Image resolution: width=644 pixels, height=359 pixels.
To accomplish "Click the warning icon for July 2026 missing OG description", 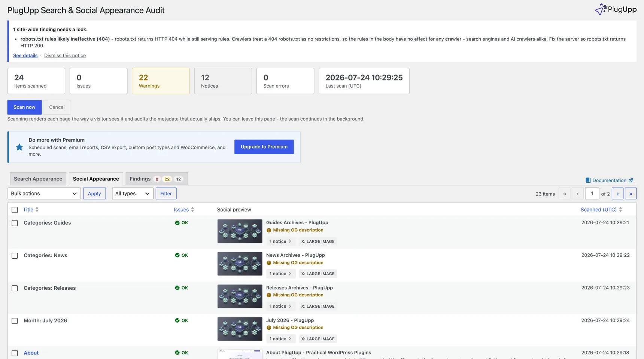I will point(269,328).
